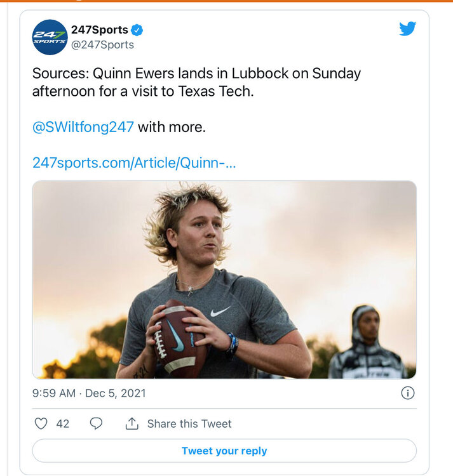
Task: Click the 9:59 AM Dec 5, 2021 timestamp
Action: [x=89, y=393]
